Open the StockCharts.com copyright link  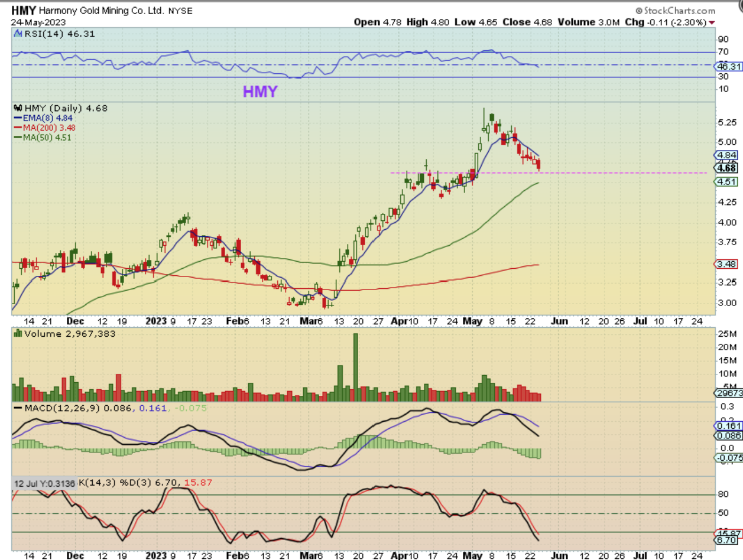tap(676, 11)
